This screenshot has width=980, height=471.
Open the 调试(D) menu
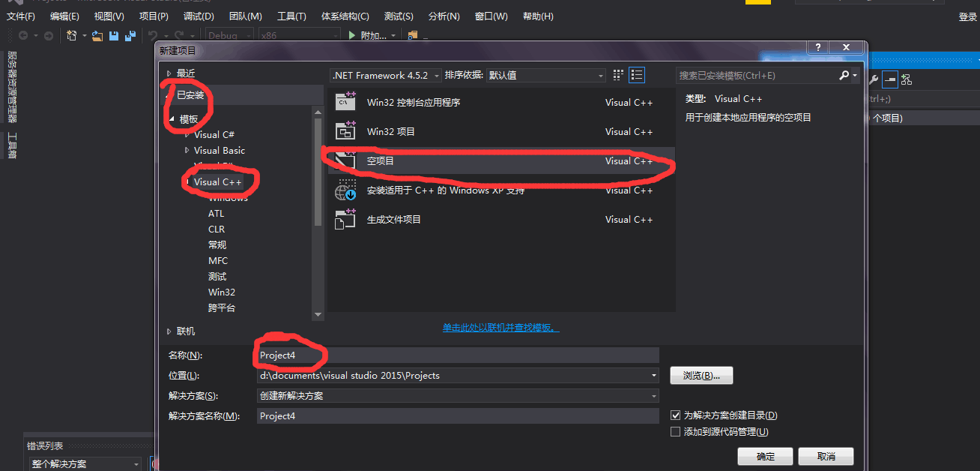199,16
